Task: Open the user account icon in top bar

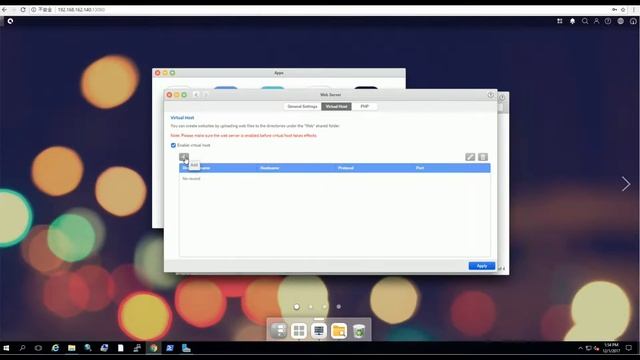Action: [596, 21]
